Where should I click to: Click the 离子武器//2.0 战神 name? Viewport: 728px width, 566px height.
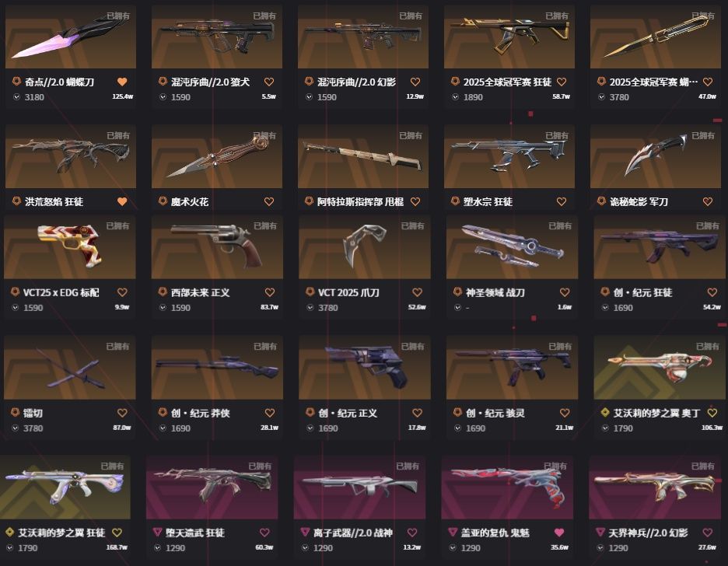click(x=352, y=533)
